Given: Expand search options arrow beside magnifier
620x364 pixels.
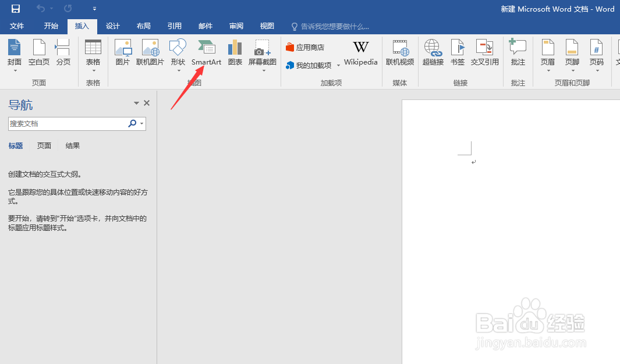Looking at the screenshot, I should [x=142, y=124].
